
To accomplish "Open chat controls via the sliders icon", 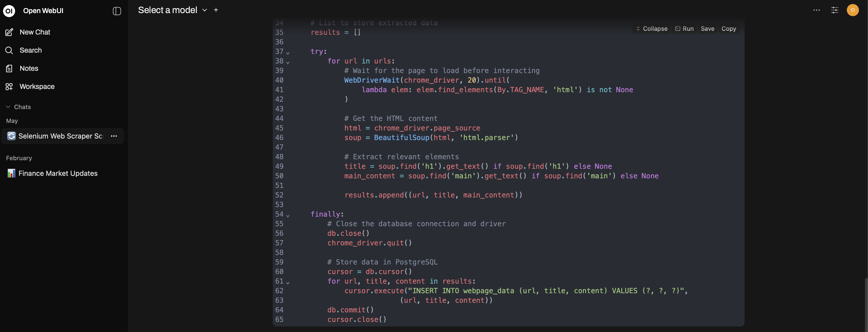I will tap(835, 10).
